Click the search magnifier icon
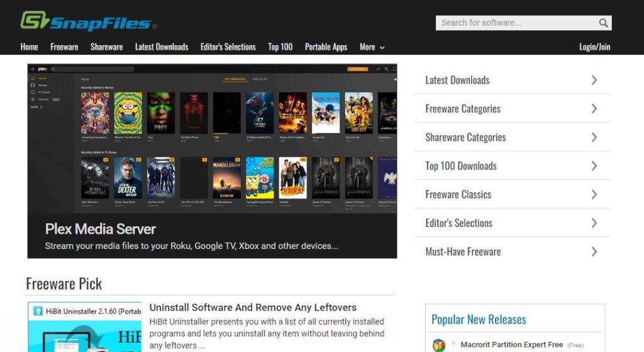 click(x=603, y=23)
